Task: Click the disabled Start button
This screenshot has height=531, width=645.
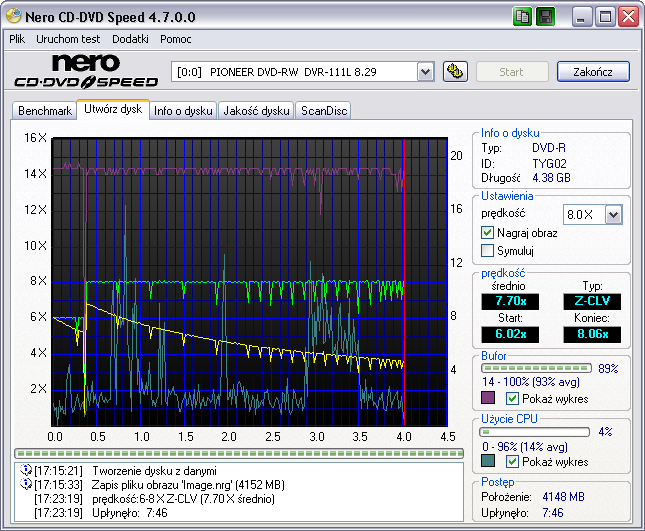Action: pos(512,72)
